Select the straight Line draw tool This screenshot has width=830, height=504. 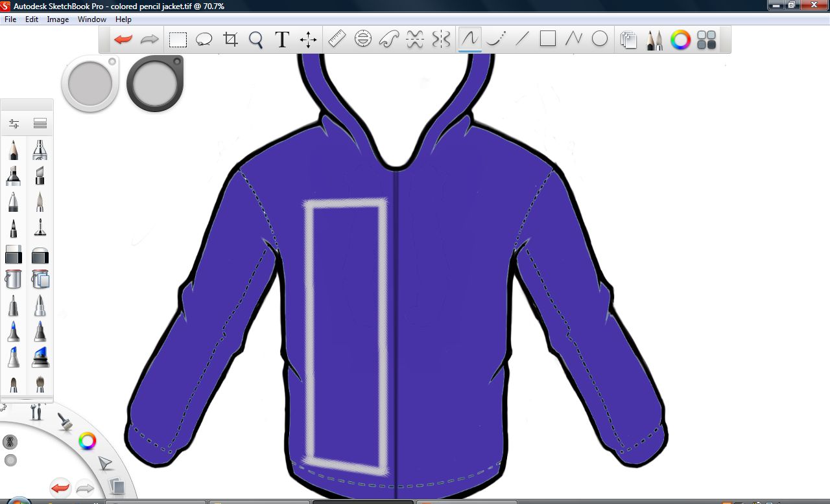tap(522, 40)
